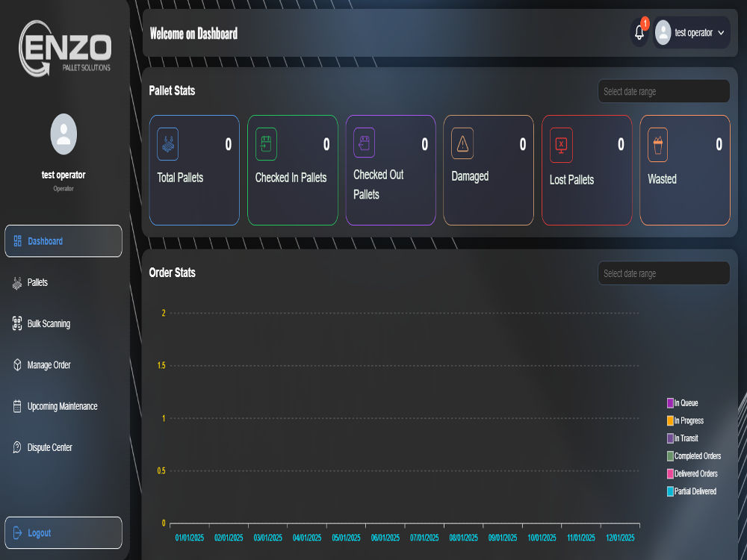Open the test operator dropdown chevron
The width and height of the screenshot is (747, 560).
point(721,33)
